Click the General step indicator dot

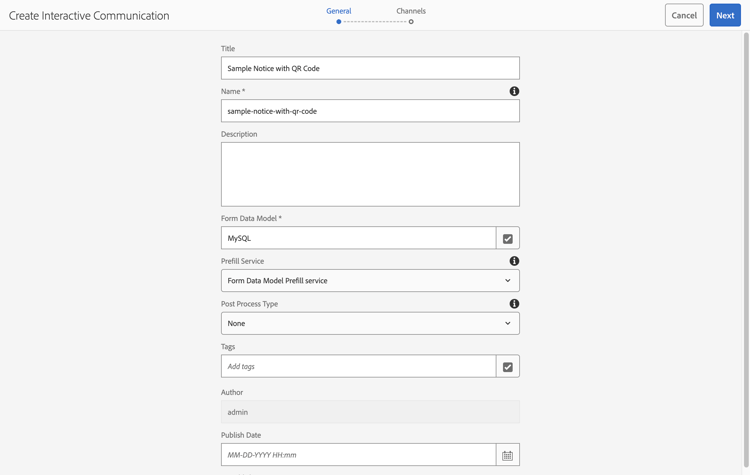pos(339,22)
